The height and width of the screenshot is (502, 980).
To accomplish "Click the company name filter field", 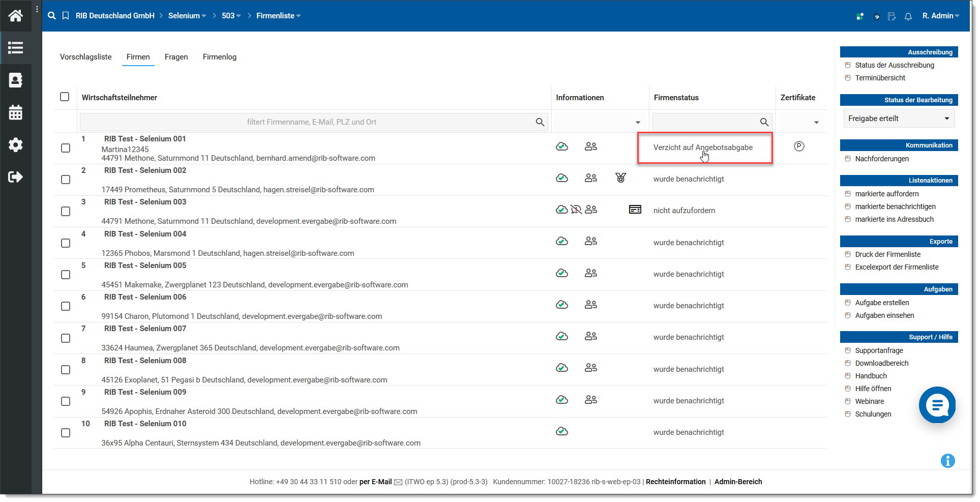I will coord(314,122).
